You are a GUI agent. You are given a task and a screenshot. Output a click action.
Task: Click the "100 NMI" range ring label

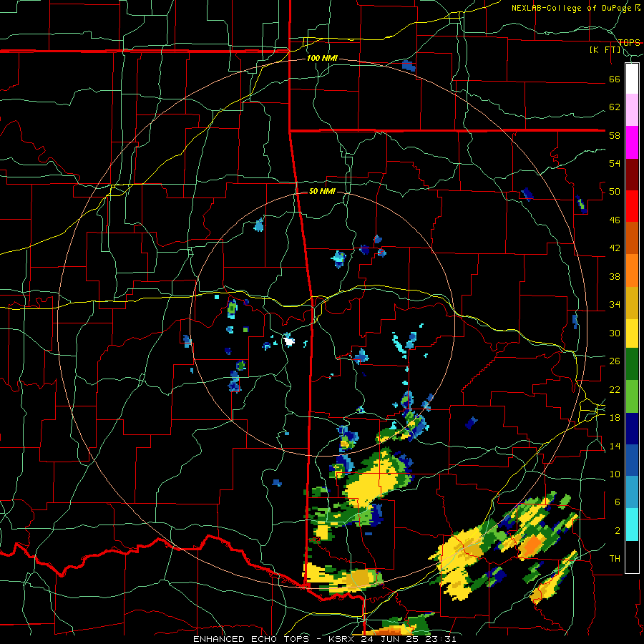322,59
